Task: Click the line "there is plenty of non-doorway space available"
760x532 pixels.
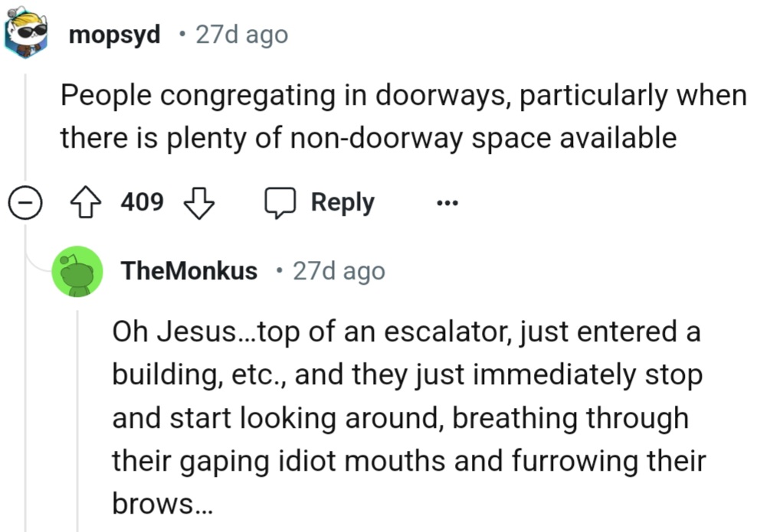Action: pyautogui.click(x=368, y=139)
